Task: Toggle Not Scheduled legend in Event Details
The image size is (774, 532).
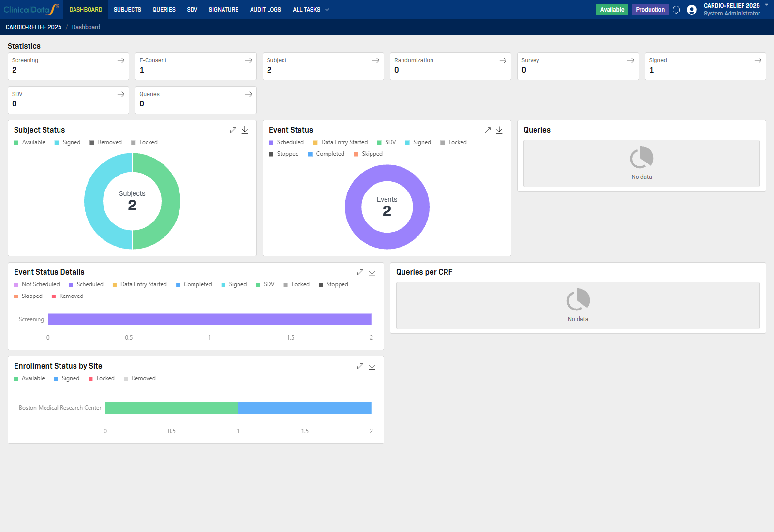Action: tap(37, 284)
